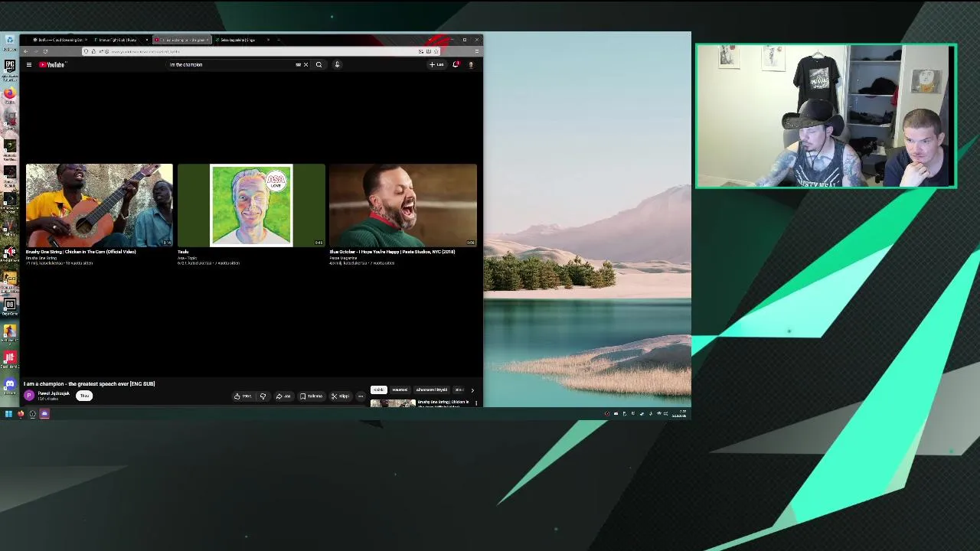The image size is (980, 551).
Task: Open the CS:GO desktop shortcut
Action: pos(9,279)
